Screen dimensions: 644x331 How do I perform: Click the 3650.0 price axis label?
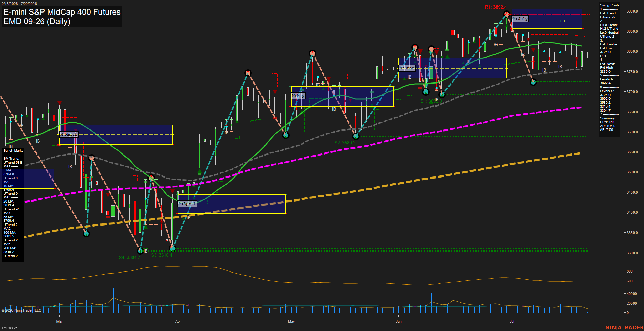(x=632, y=112)
